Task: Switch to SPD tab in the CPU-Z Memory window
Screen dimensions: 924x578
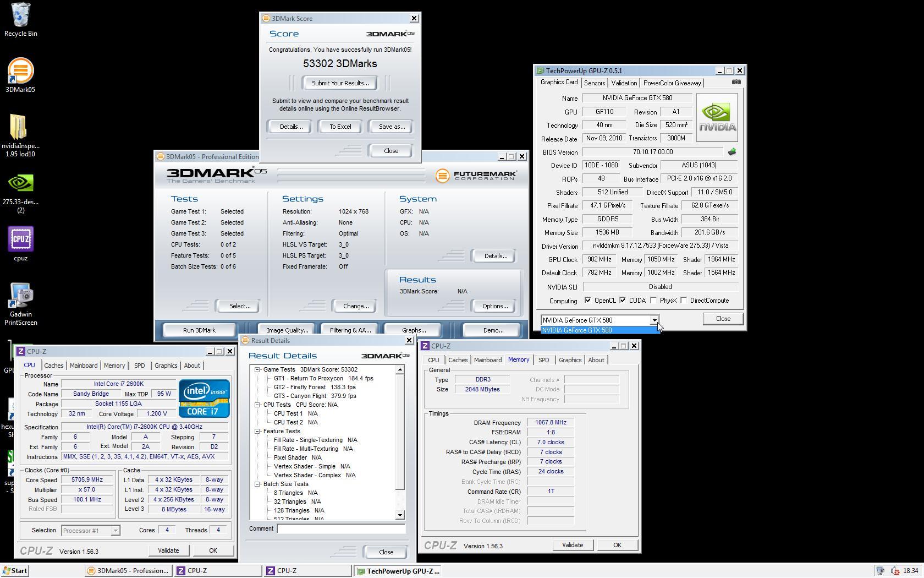Action: (x=543, y=360)
